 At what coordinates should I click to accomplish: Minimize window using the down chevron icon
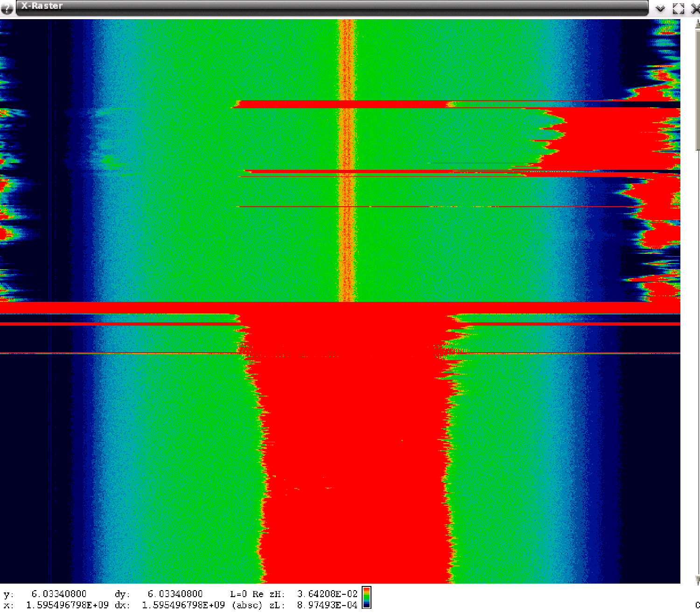click(660, 9)
